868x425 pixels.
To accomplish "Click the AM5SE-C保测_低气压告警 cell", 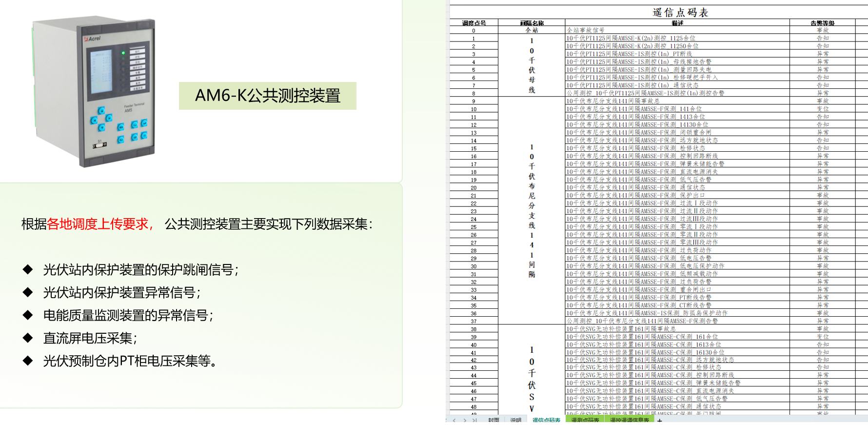I will 677,399.
